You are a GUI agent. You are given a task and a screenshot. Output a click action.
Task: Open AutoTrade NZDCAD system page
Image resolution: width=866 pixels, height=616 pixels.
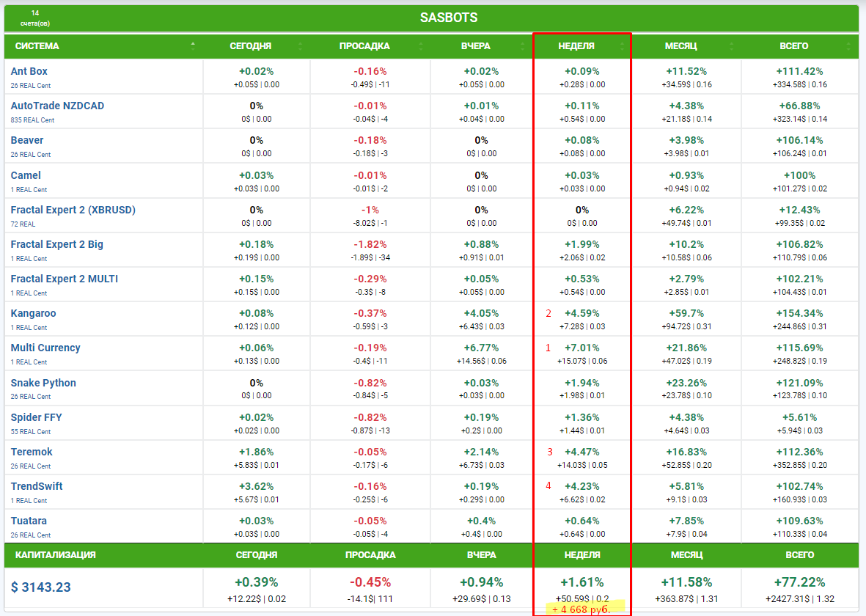coord(57,106)
